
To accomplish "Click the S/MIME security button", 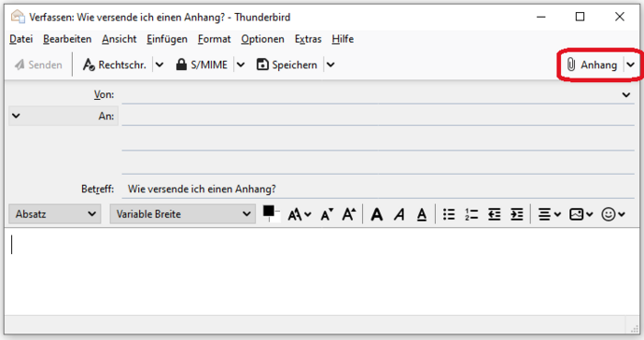I will [x=202, y=65].
